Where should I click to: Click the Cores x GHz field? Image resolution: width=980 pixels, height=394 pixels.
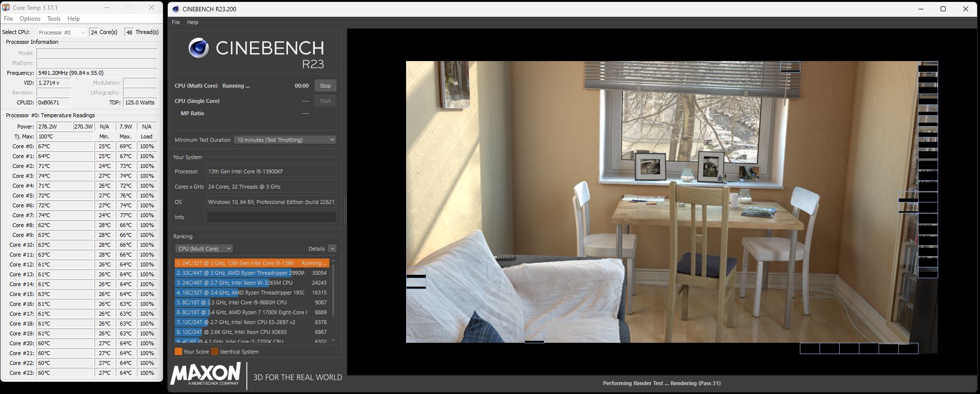(271, 187)
